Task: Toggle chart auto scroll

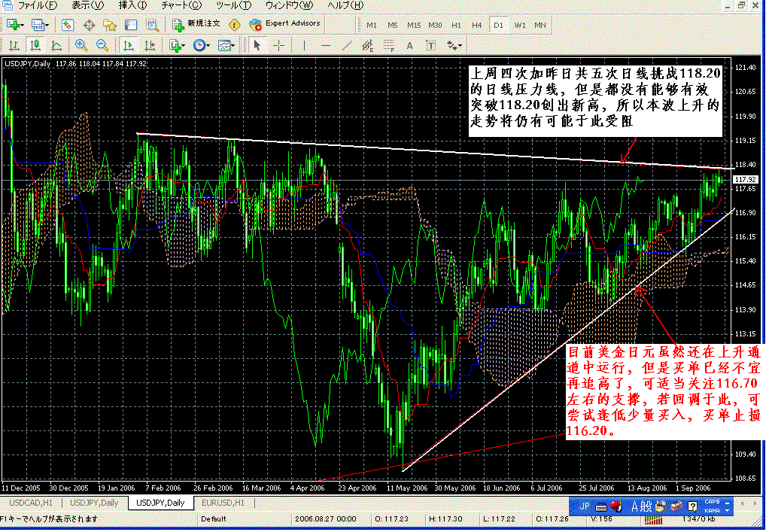Action: point(129,45)
